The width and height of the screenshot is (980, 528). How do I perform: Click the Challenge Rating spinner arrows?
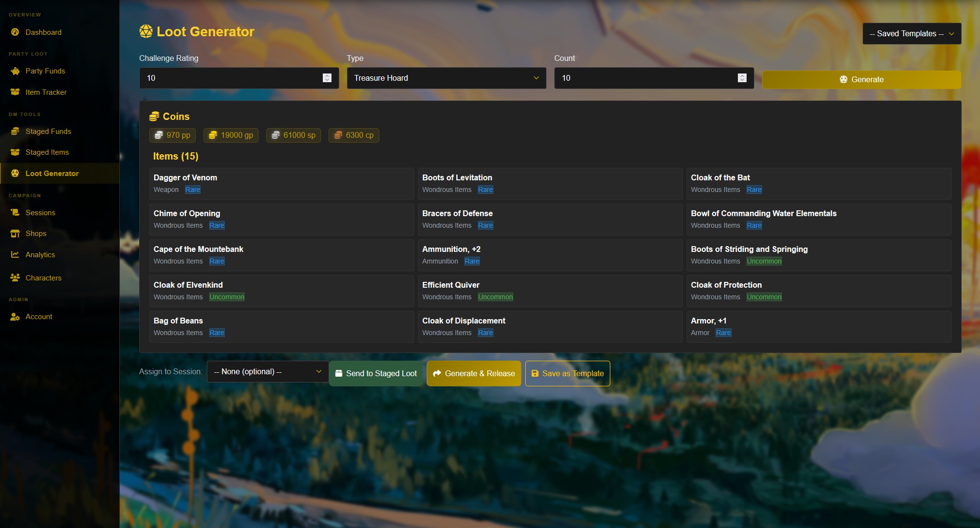[327, 78]
